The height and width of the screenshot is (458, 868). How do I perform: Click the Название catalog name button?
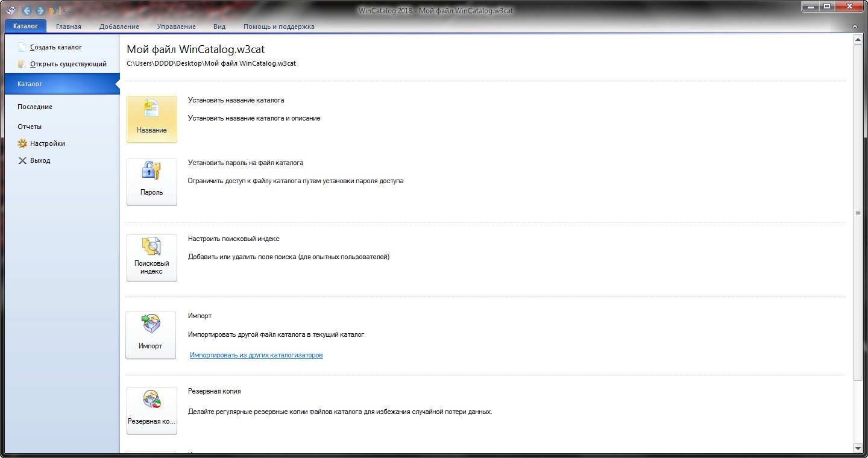pos(152,119)
